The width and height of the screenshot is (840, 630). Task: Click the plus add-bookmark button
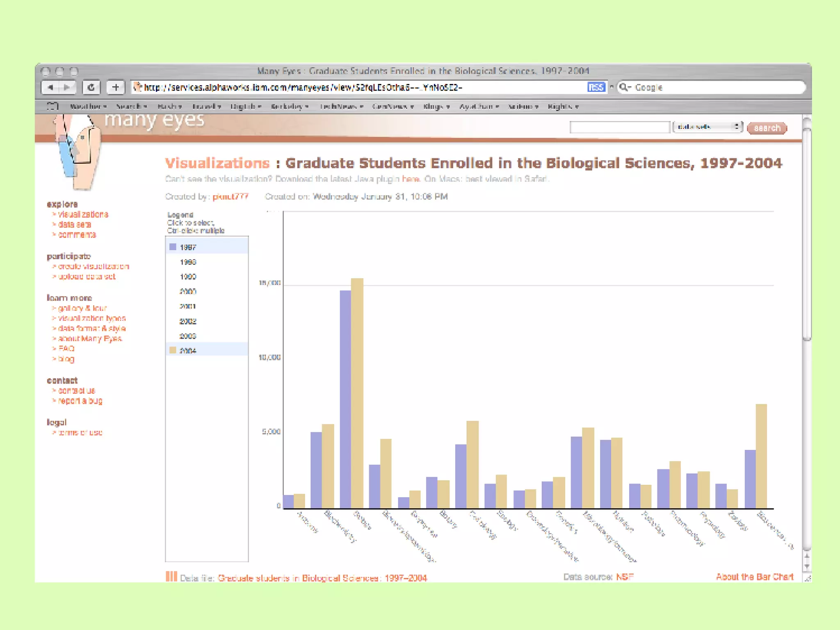click(116, 87)
